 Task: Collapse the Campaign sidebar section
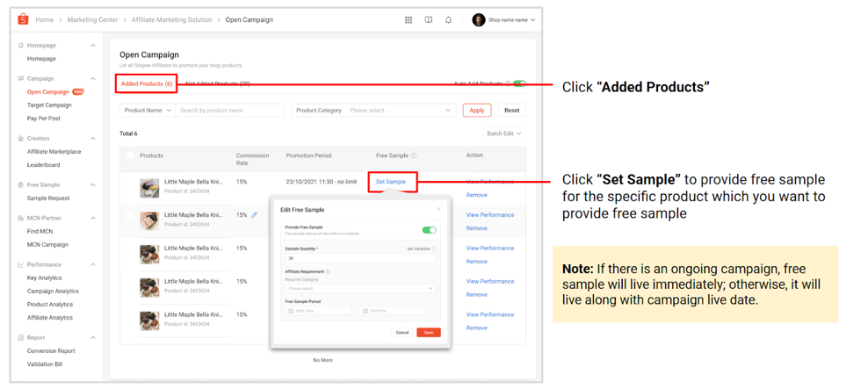point(93,78)
